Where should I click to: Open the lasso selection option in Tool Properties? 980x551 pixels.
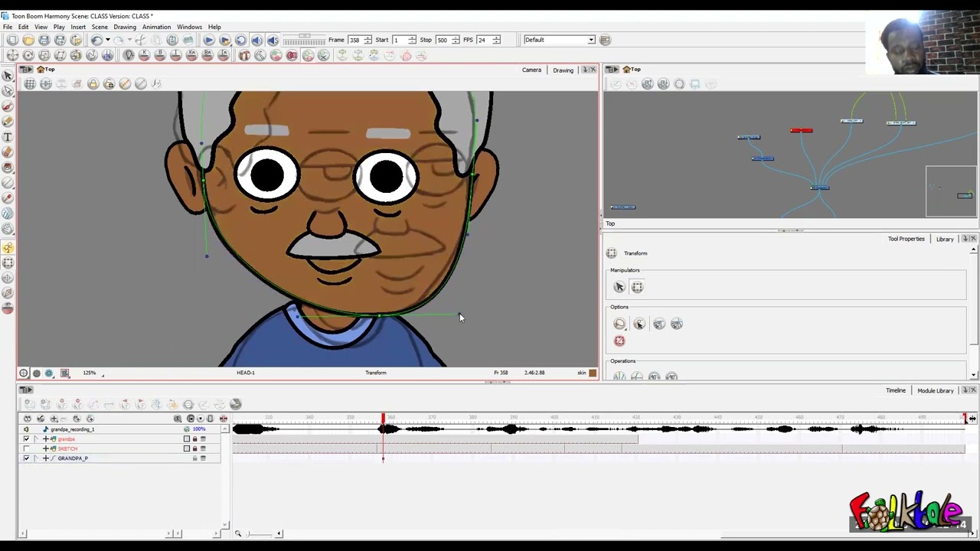619,324
